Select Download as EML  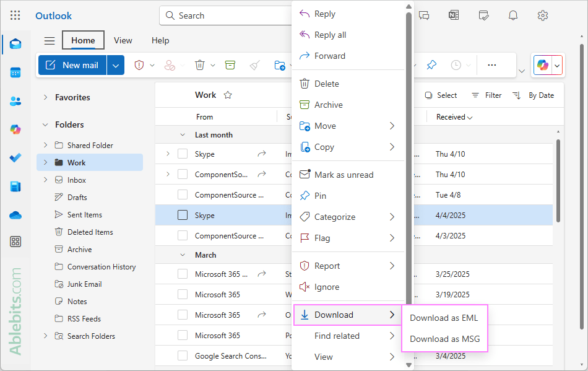pyautogui.click(x=444, y=318)
